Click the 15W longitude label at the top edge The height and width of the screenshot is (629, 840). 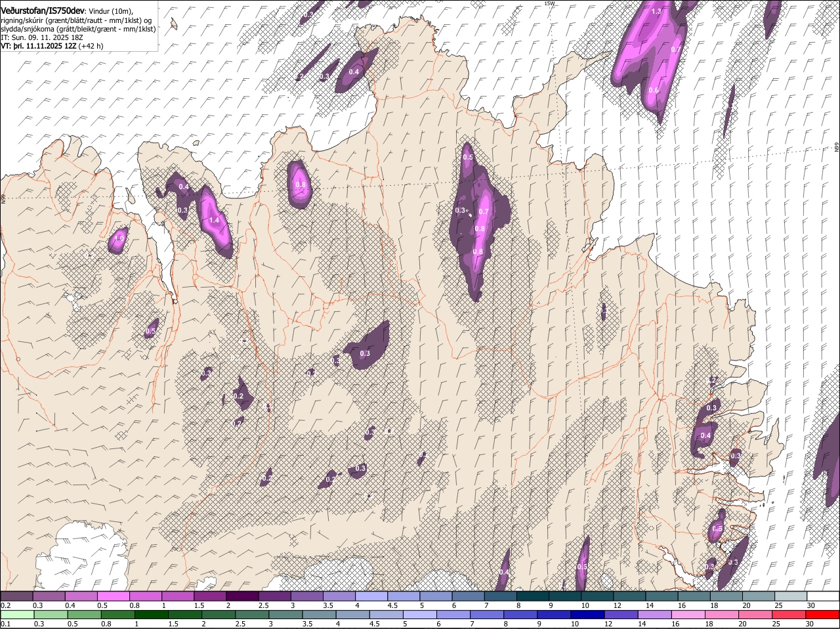pos(549,3)
